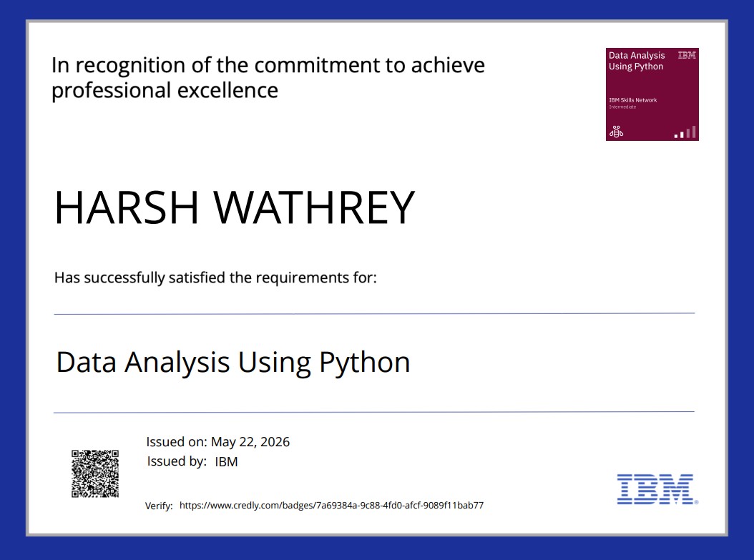Click the blue IBM logo at bottom right
Viewport: 754px width, 560px height.
(657, 489)
